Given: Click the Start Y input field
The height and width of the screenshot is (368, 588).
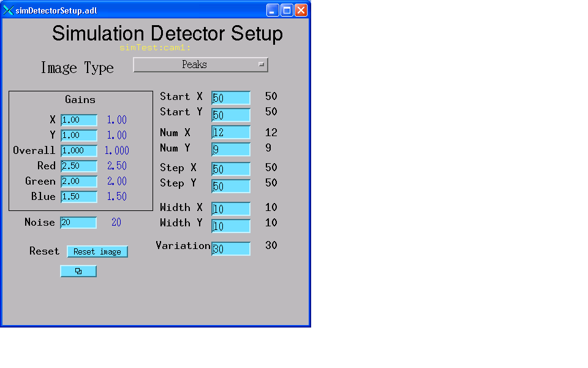Looking at the screenshot, I should [x=230, y=115].
